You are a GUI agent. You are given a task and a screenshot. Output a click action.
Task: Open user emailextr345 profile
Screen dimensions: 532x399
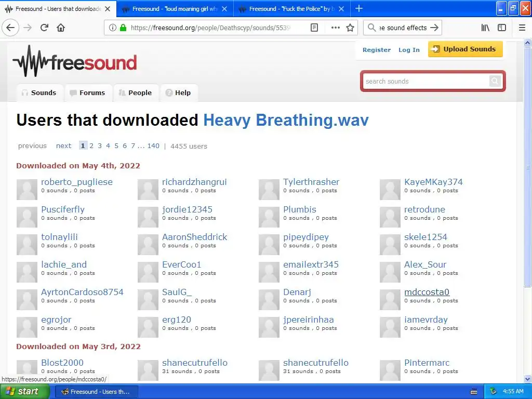[x=311, y=264]
